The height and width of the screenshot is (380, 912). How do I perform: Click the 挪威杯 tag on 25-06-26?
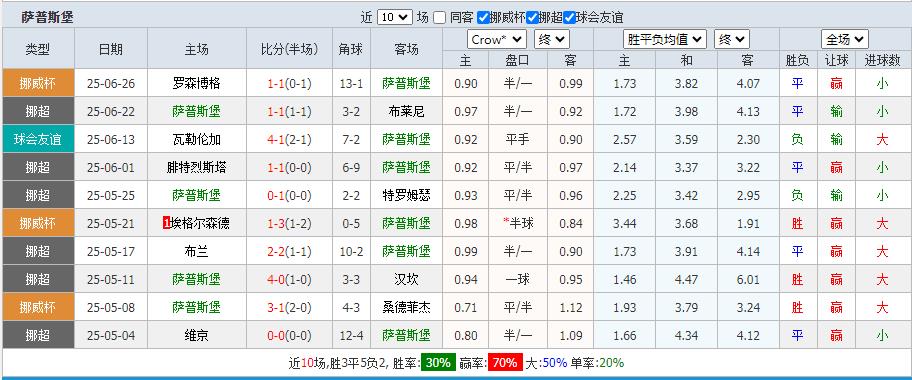[x=38, y=83]
